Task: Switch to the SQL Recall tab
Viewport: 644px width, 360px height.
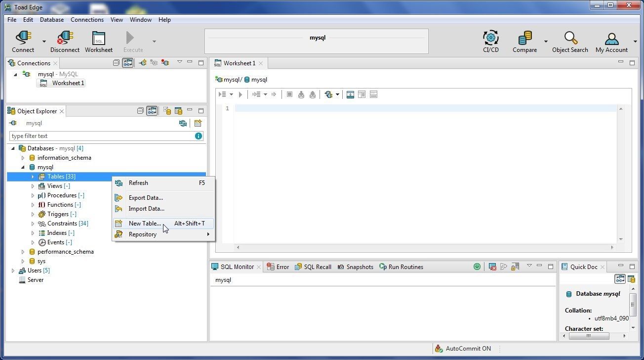Action: 313,267
